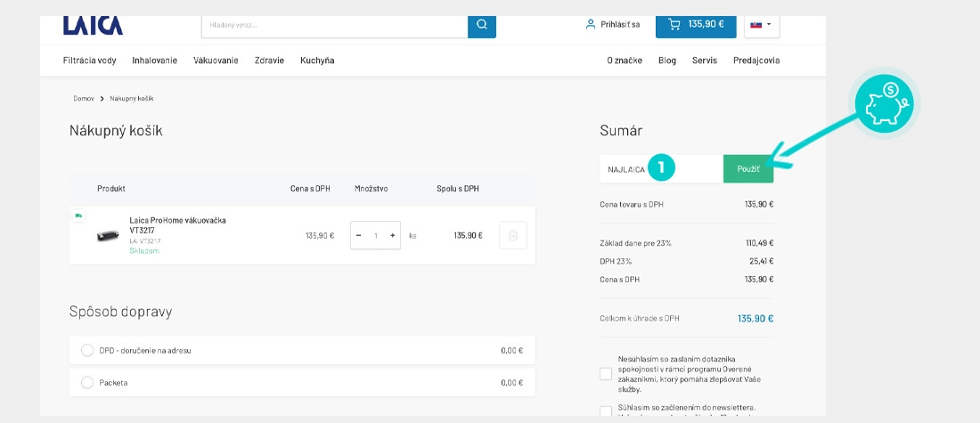Screen dimensions: 980x423
Task: Decrease quantity with the minus icon
Action: pyautogui.click(x=359, y=236)
